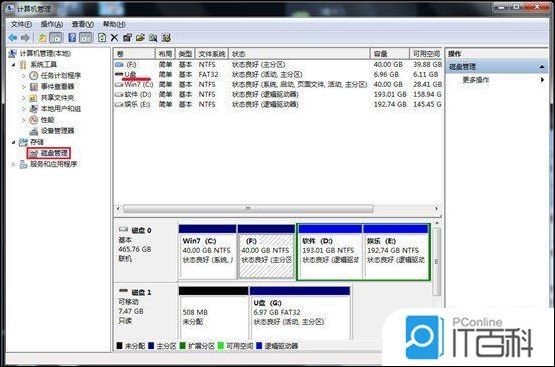555x367 pixels.
Task: Click horizontal scrollbar thumb of volume list
Action: point(248,209)
